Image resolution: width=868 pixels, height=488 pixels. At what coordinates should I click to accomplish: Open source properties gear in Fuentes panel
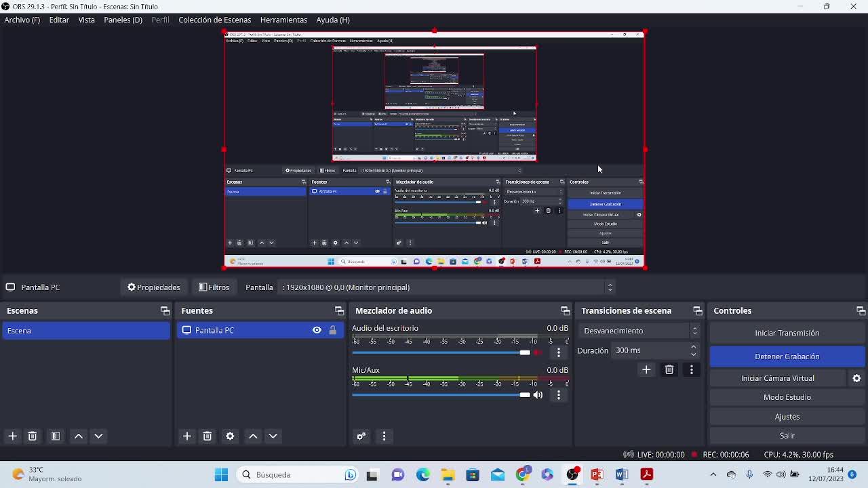coord(230,436)
